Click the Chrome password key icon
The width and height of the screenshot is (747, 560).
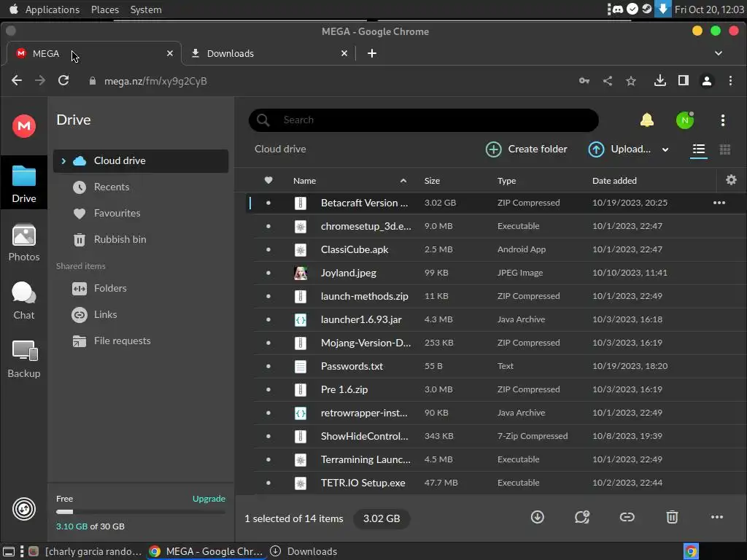pos(584,81)
